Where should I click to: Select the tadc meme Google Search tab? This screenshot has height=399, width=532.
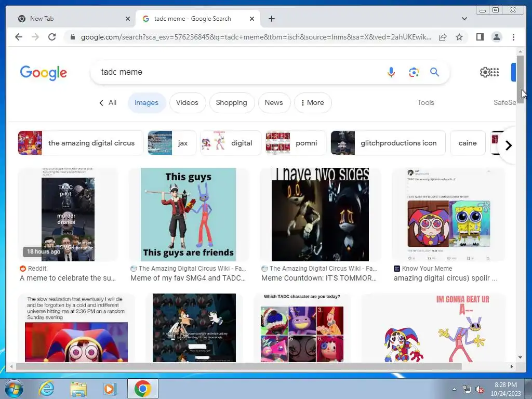click(197, 19)
